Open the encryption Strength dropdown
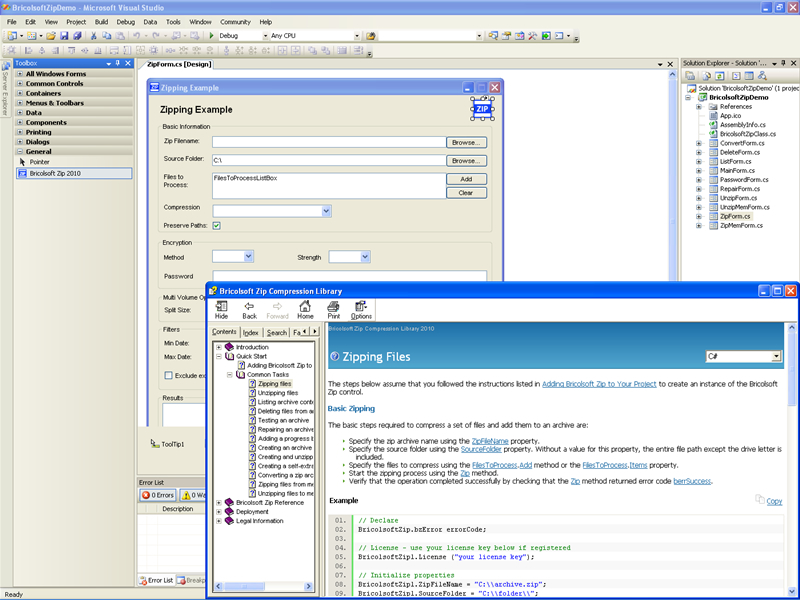Screen dimensions: 800x600 [365, 257]
